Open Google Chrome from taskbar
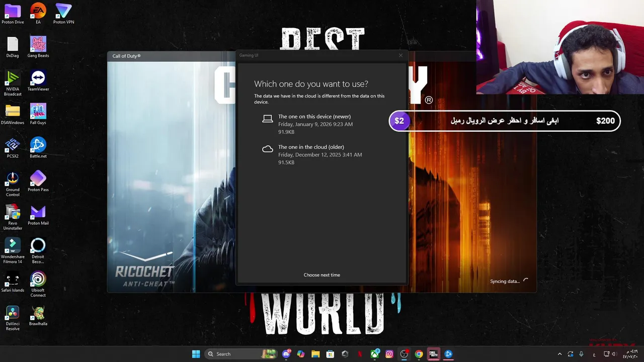This screenshot has width=644, height=362. click(x=419, y=354)
